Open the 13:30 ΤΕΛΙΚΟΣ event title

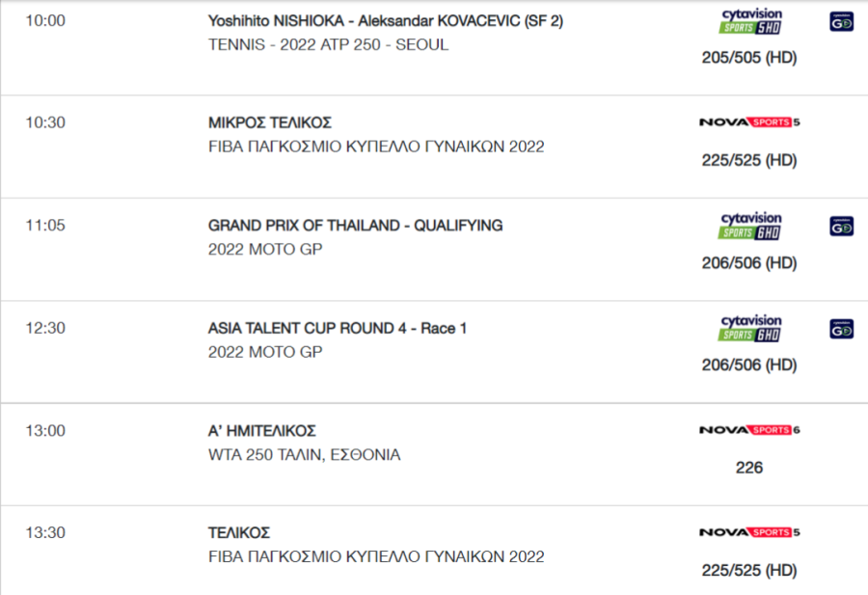tap(239, 533)
